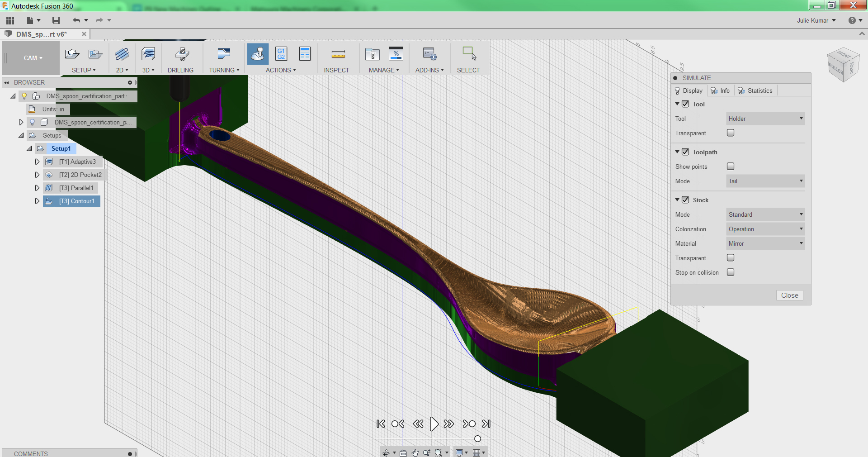Open the ACTIONS menu

pos(281,70)
